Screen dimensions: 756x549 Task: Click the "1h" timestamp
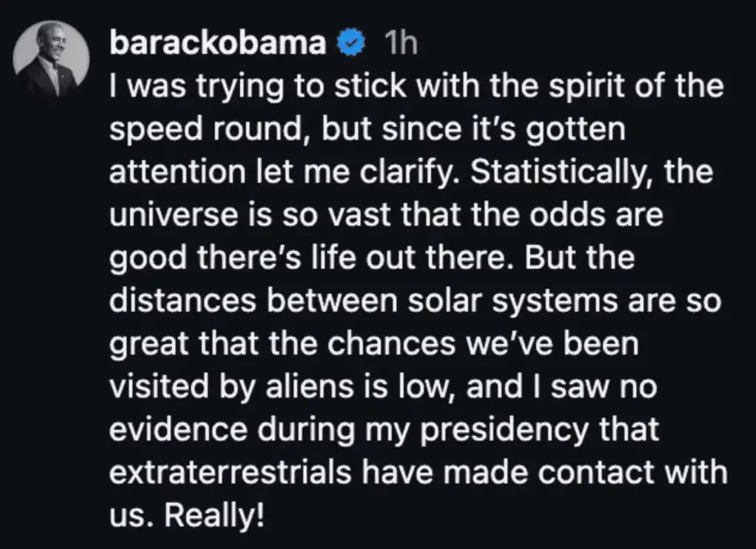click(401, 44)
